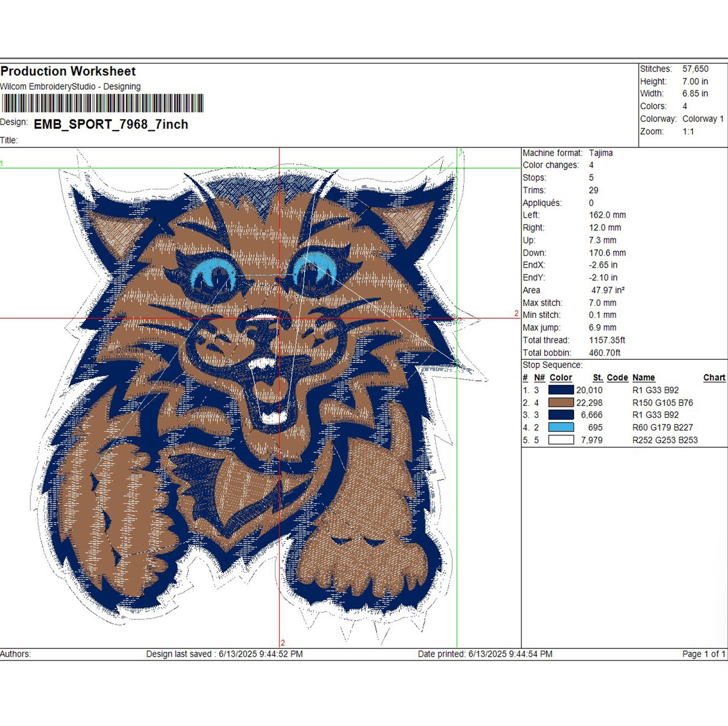Screen dimensions: 728x726
Task: Click the navy color swatch for stop 1
Action: click(561, 390)
